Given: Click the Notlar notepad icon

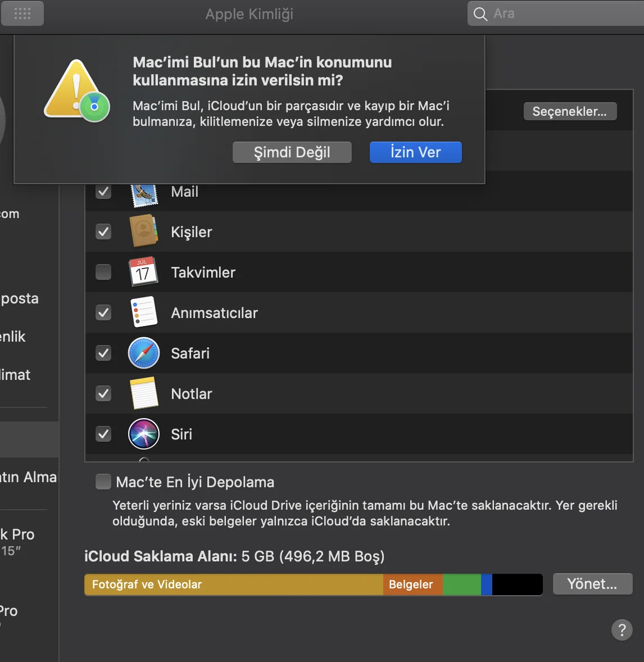Looking at the screenshot, I should pyautogui.click(x=144, y=393).
